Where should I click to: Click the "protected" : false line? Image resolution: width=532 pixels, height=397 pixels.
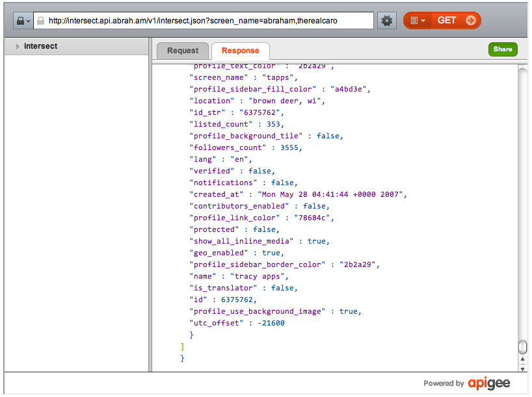coord(234,229)
